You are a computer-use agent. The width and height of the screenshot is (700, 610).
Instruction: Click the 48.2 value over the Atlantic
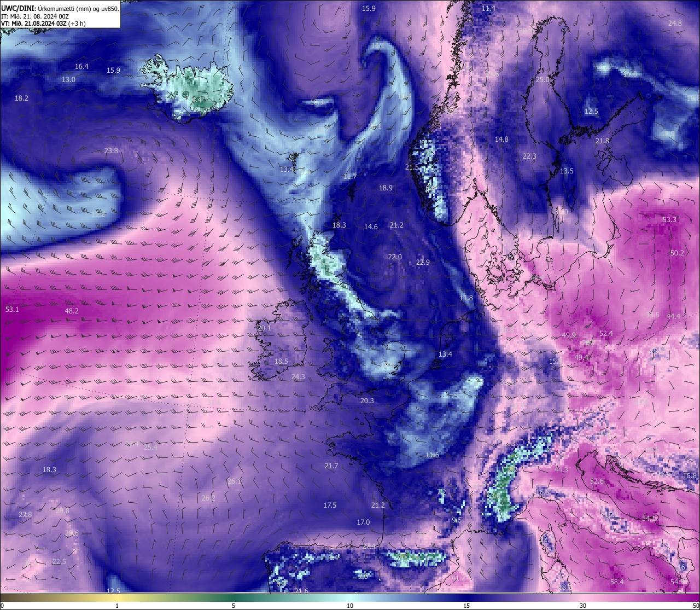pos(72,311)
